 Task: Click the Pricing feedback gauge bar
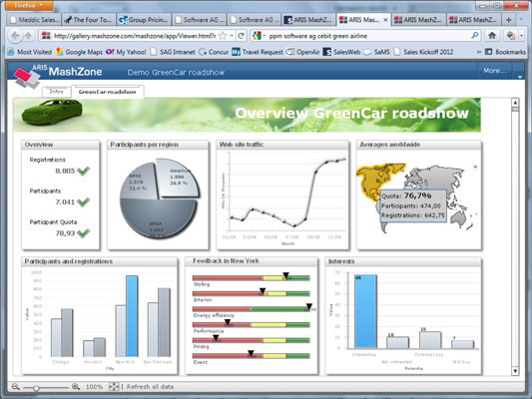252,340
